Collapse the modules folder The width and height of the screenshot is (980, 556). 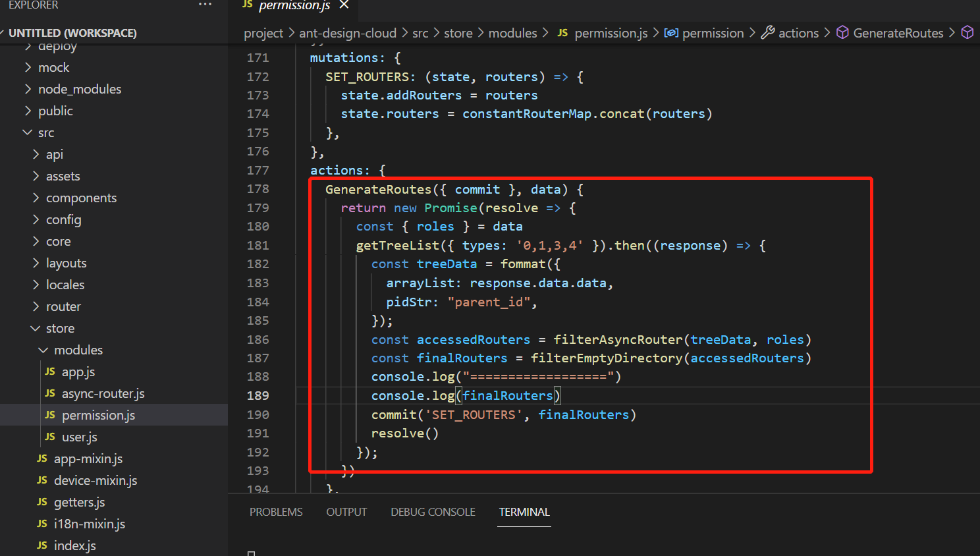click(x=78, y=350)
